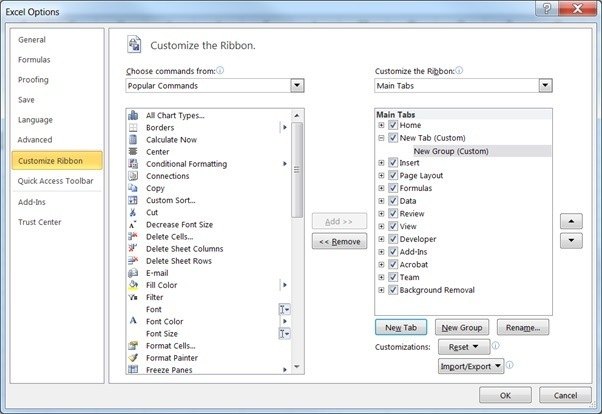
Task: Open the Help question mark button
Action: tap(547, 8)
